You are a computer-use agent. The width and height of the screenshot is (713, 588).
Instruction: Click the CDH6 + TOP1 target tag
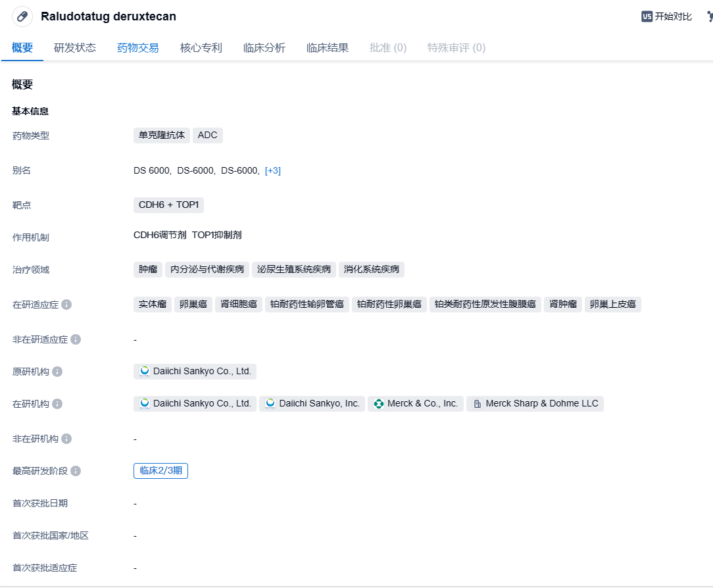[x=168, y=205]
